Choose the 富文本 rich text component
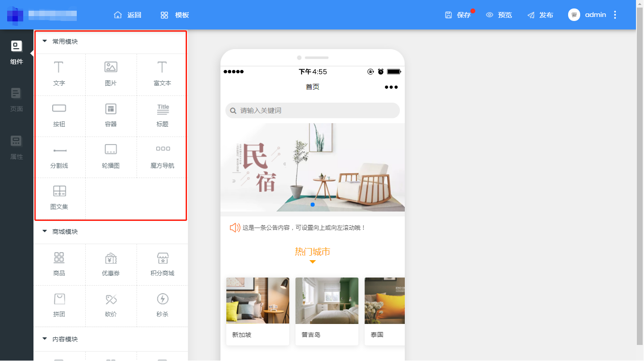644x361 pixels. pos(162,74)
